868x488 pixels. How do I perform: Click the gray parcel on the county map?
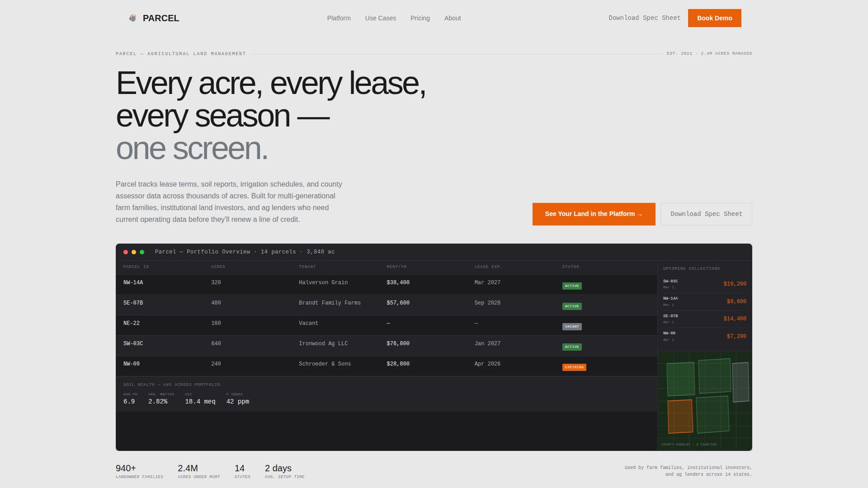click(x=741, y=382)
